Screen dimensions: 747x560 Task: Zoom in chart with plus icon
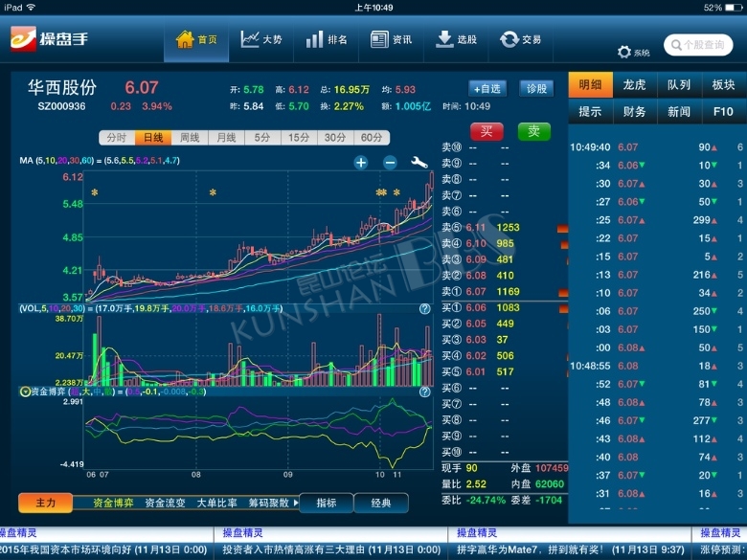tap(361, 163)
